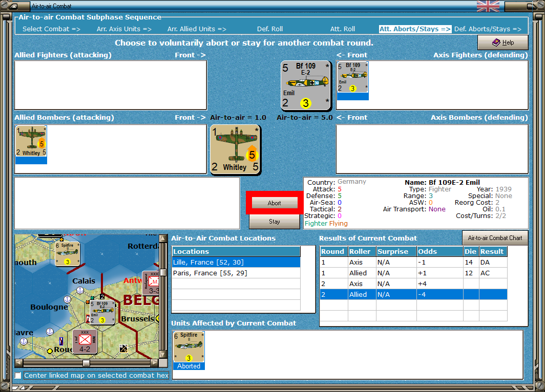The image size is (545, 392).
Task: Select the large Whitley bomber counter
Action: (235, 149)
